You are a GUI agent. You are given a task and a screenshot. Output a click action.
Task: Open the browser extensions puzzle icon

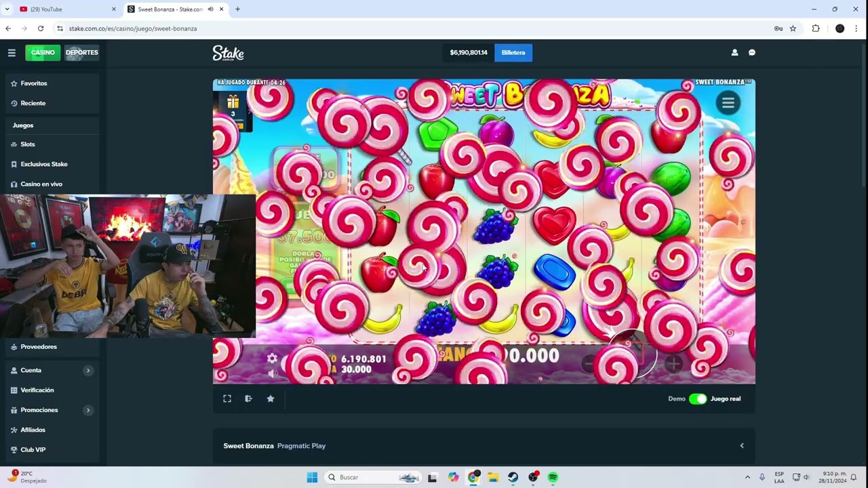816,28
